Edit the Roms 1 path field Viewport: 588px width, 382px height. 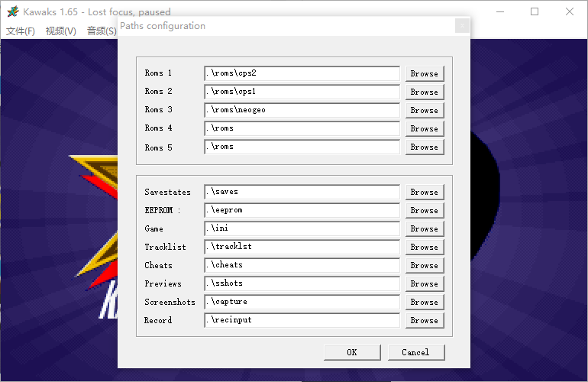pos(302,73)
